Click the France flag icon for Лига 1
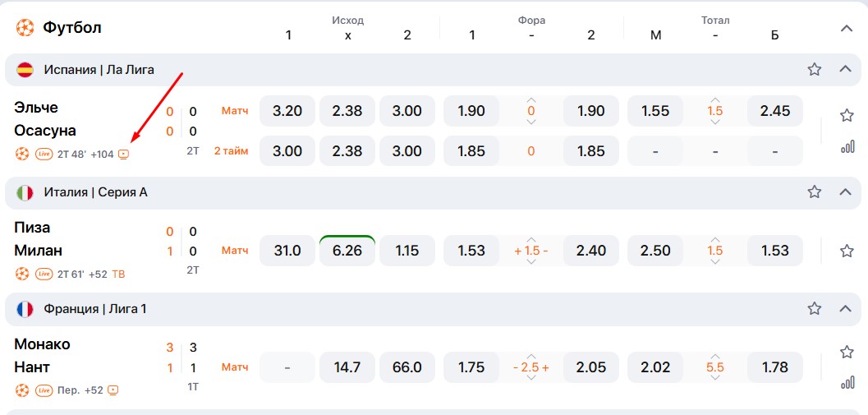Image resolution: width=868 pixels, height=415 pixels. (x=25, y=309)
